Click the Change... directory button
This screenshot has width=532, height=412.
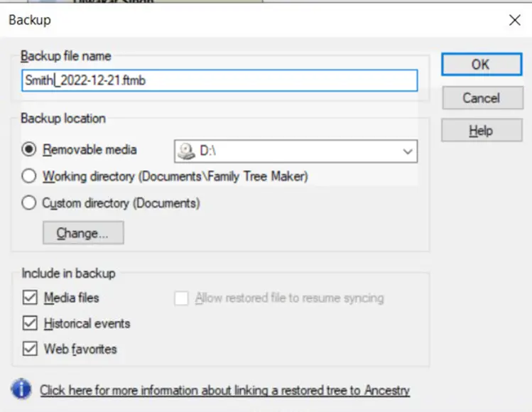(83, 233)
